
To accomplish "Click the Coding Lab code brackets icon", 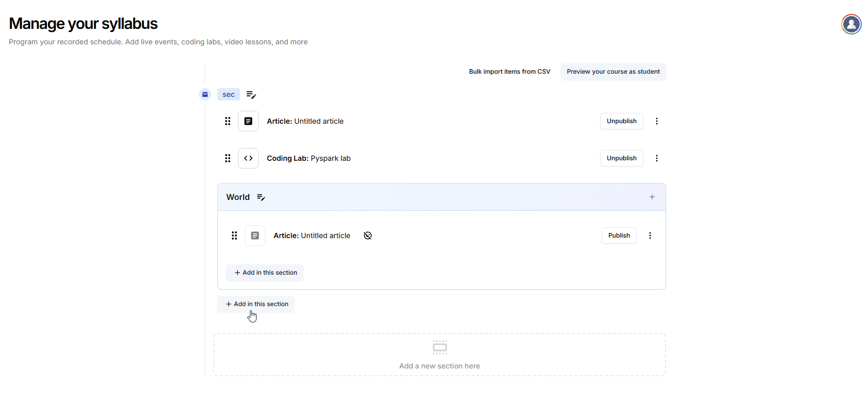I will coord(248,158).
